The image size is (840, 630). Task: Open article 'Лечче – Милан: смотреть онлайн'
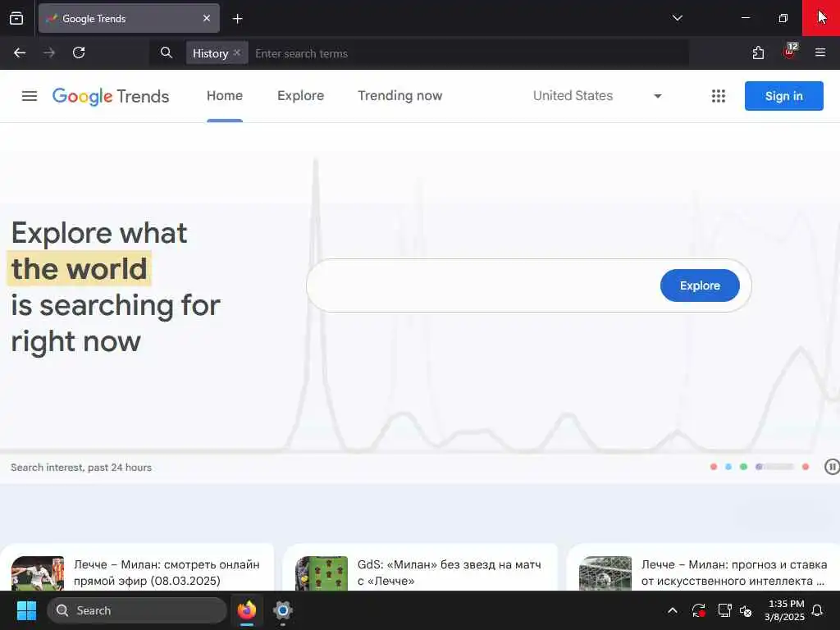167,573
